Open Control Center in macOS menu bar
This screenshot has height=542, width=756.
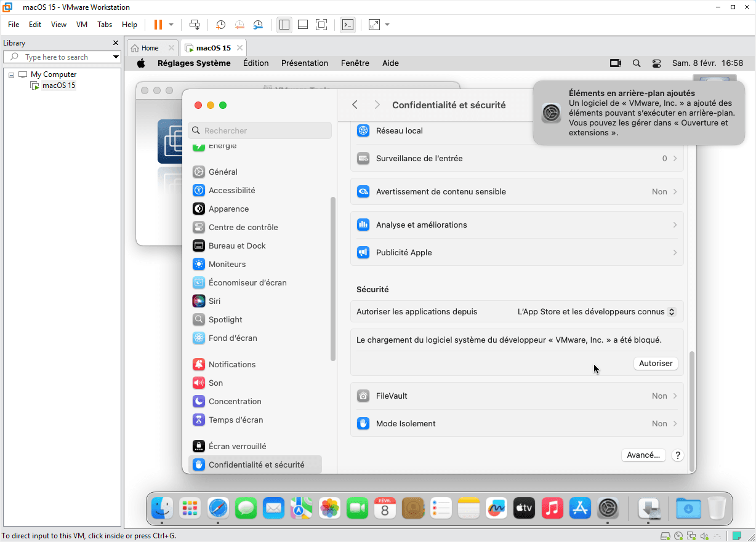(656, 63)
